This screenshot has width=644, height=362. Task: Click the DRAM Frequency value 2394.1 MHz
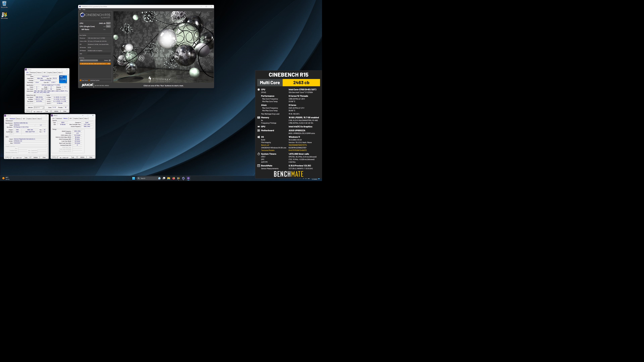point(77,131)
